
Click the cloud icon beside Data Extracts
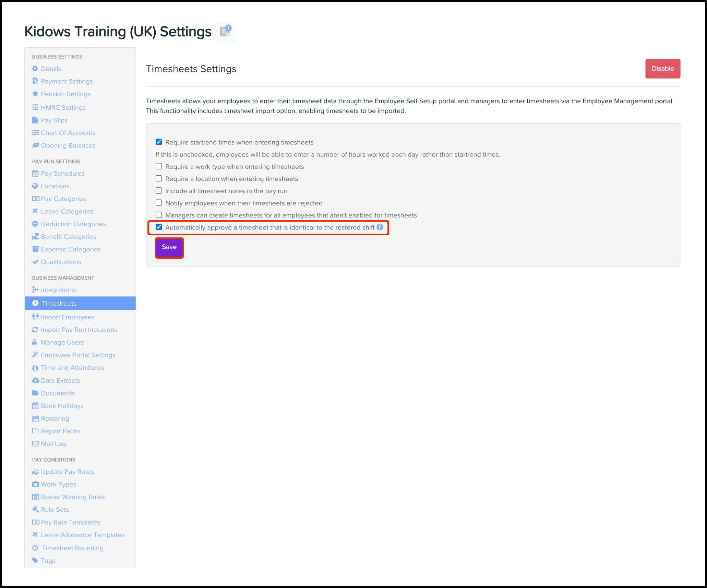pos(35,380)
